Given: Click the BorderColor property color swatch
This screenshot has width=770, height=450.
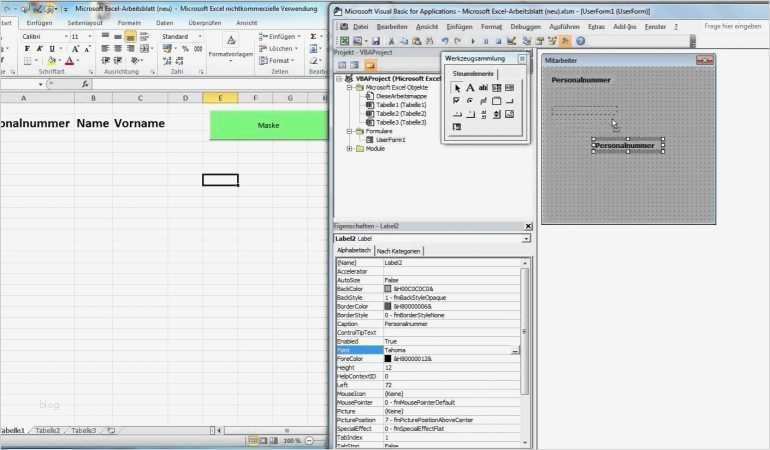Looking at the screenshot, I should pos(387,307).
